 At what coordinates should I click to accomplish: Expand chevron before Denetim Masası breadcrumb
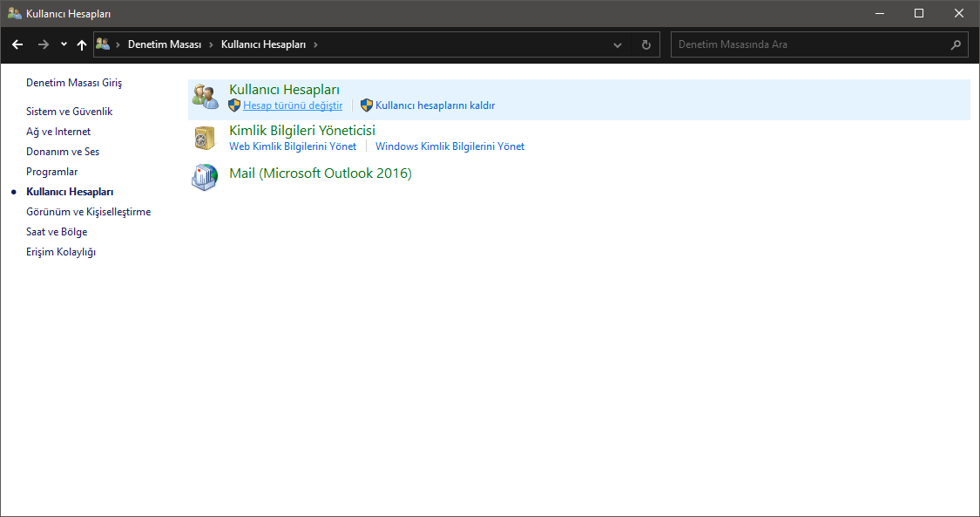118,44
